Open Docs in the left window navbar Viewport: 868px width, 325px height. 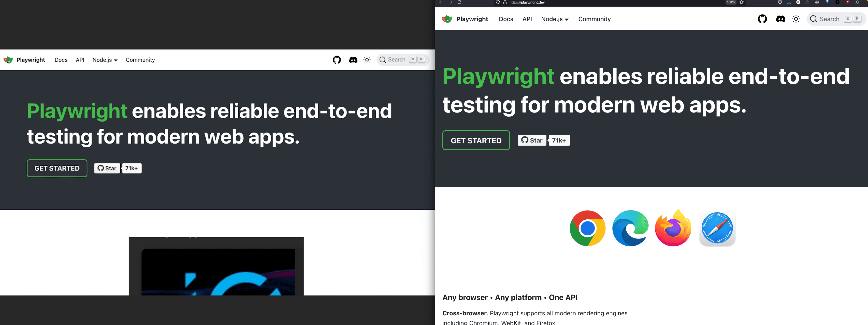coord(61,60)
